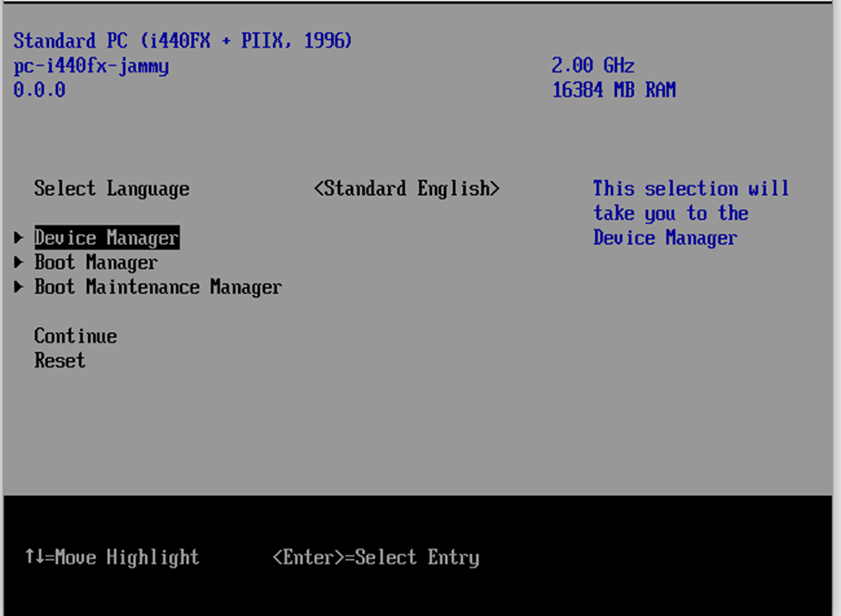Click the highlighted Device Manager item

[x=105, y=237]
